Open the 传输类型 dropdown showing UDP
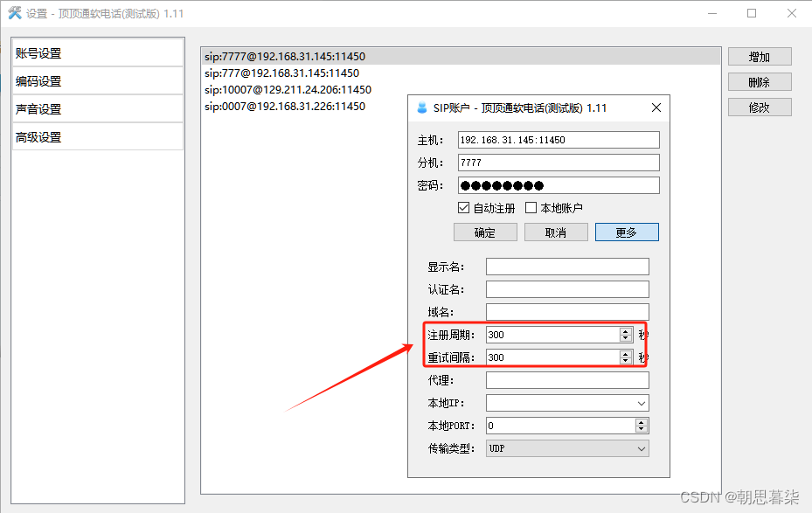This screenshot has height=513, width=812. click(643, 448)
